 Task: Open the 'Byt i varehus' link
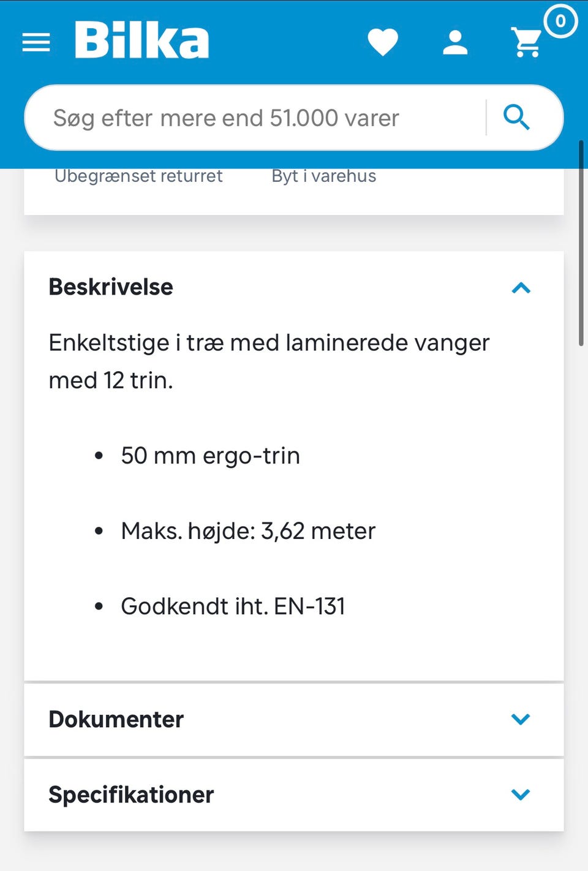pos(323,176)
